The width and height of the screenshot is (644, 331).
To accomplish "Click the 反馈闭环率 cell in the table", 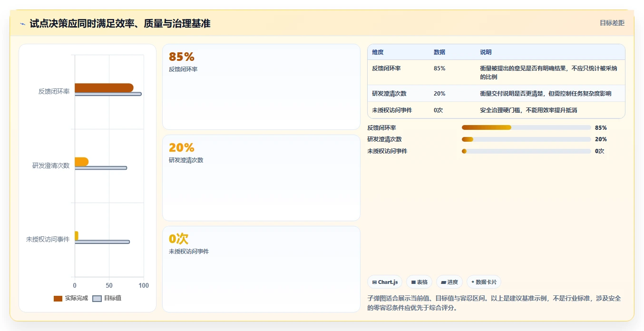I will (x=386, y=68).
